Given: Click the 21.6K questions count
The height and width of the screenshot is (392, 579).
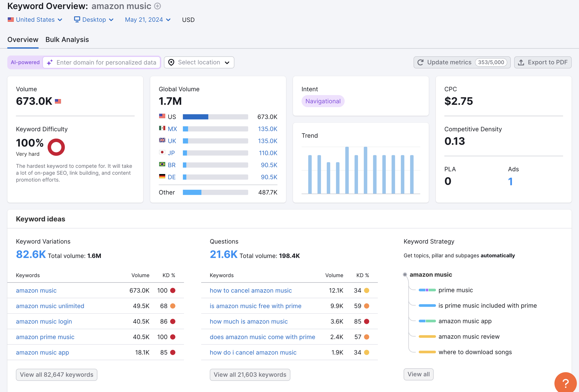Looking at the screenshot, I should pos(224,254).
